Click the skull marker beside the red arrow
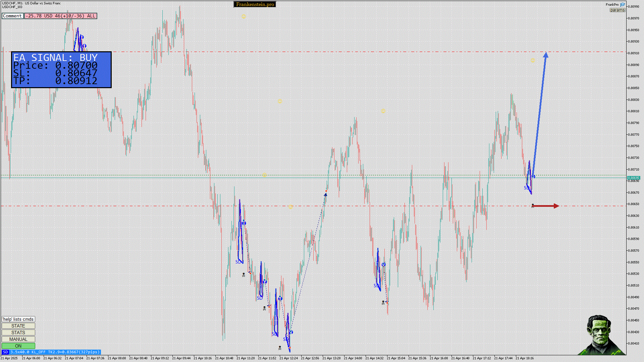 pos(533,206)
